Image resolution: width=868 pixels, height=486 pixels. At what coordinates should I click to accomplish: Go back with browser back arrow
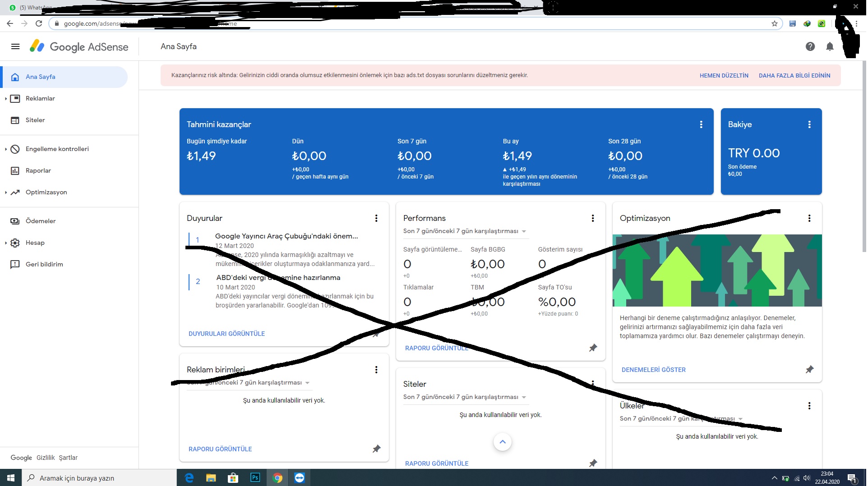pos(10,23)
